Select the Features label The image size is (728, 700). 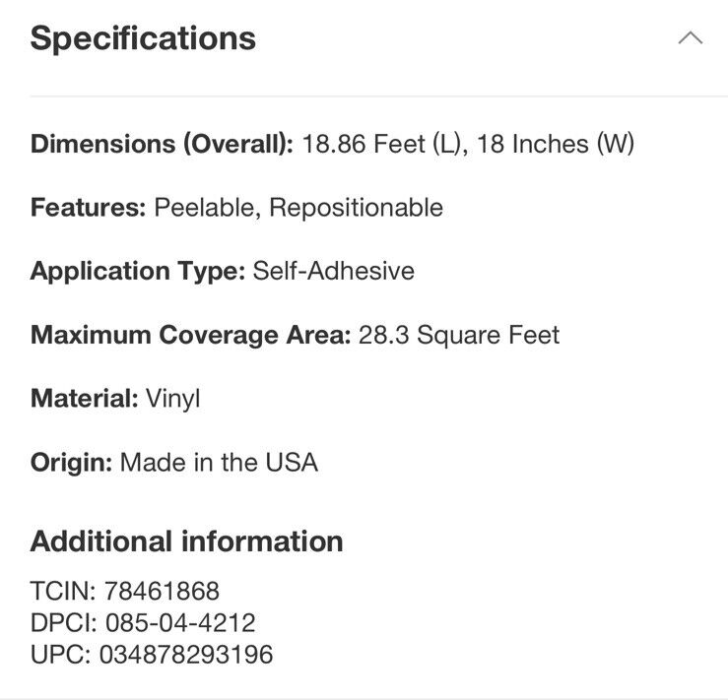point(89,207)
